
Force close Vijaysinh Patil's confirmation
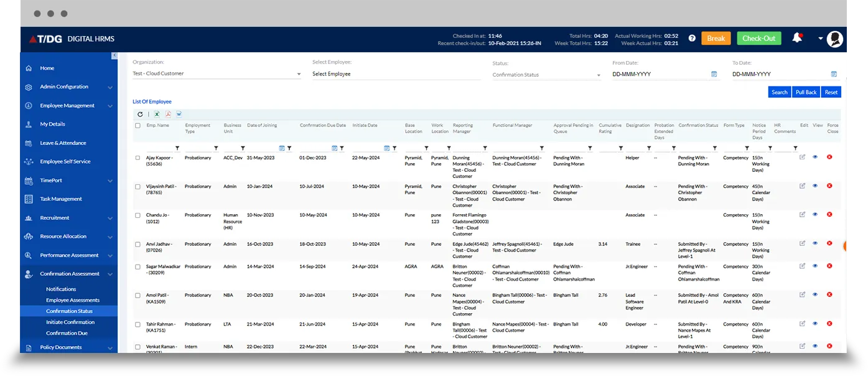(829, 186)
